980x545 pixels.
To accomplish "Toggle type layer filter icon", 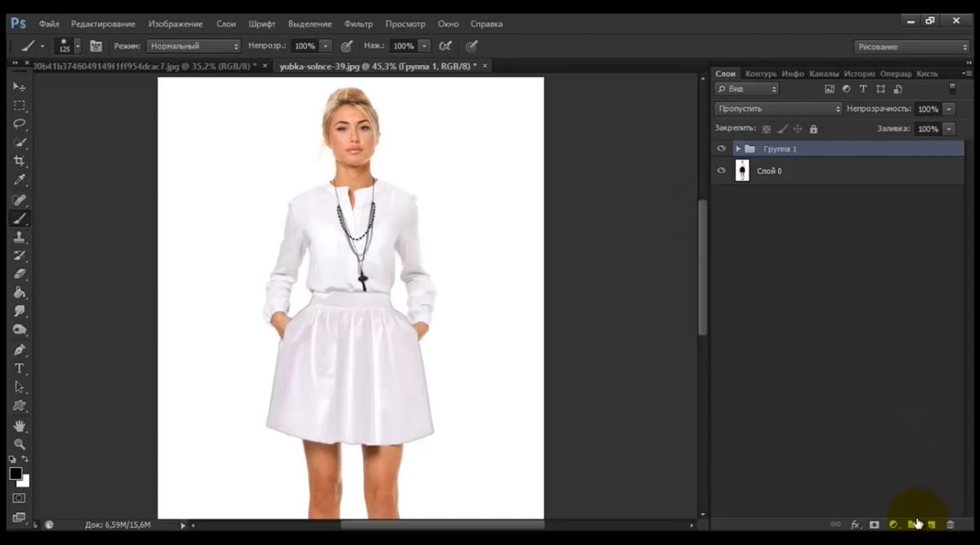I will 863,89.
